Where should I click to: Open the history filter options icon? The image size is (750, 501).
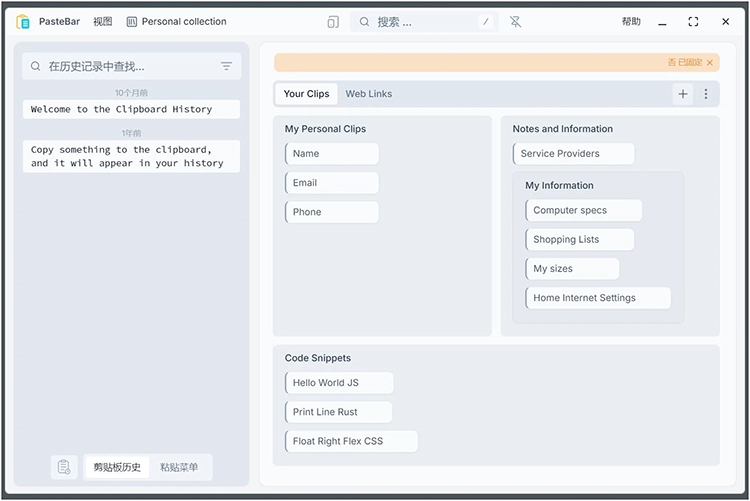coord(226,67)
